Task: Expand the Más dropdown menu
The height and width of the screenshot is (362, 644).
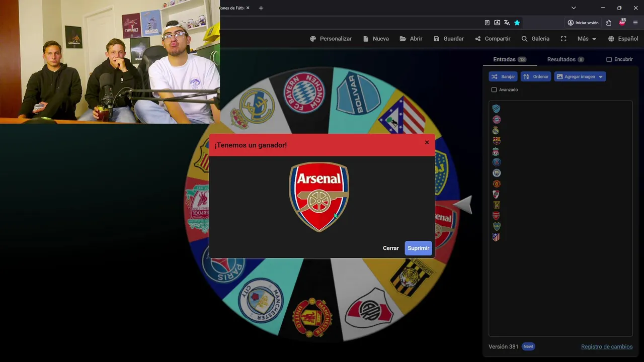Action: click(587, 39)
